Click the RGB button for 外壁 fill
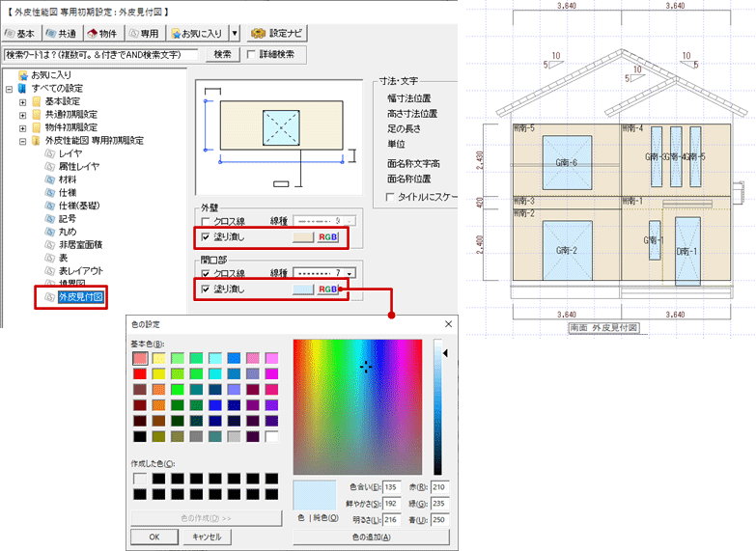 tap(329, 235)
